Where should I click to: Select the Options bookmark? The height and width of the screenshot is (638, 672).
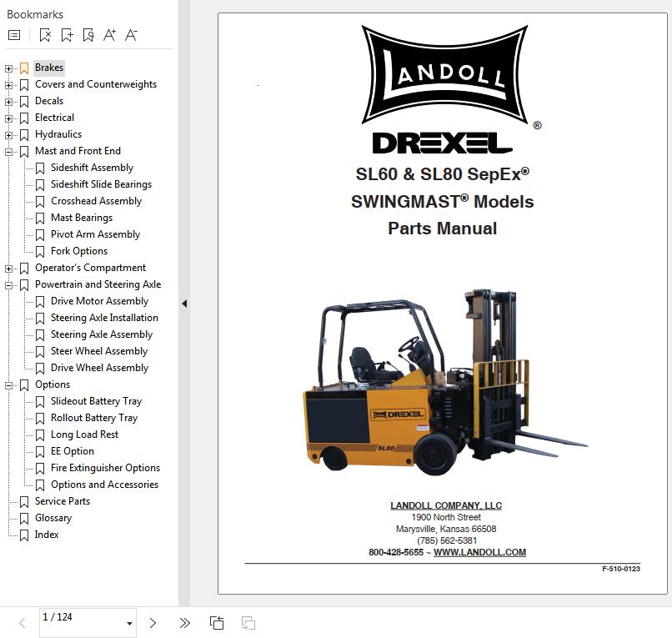[53, 384]
